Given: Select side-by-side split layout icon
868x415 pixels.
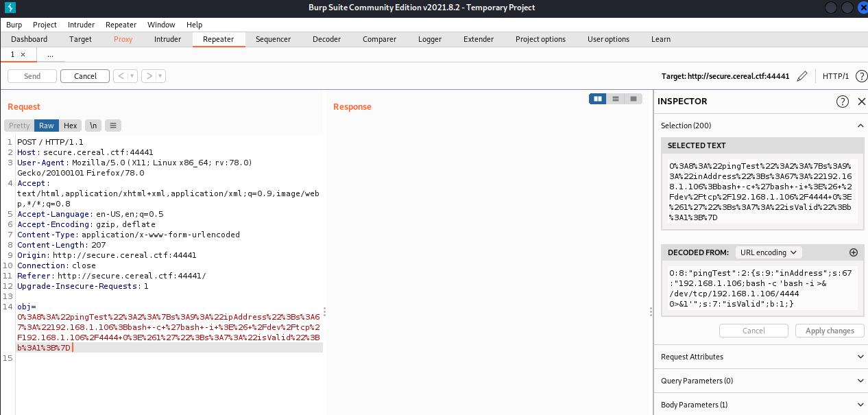Looking at the screenshot, I should point(598,99).
